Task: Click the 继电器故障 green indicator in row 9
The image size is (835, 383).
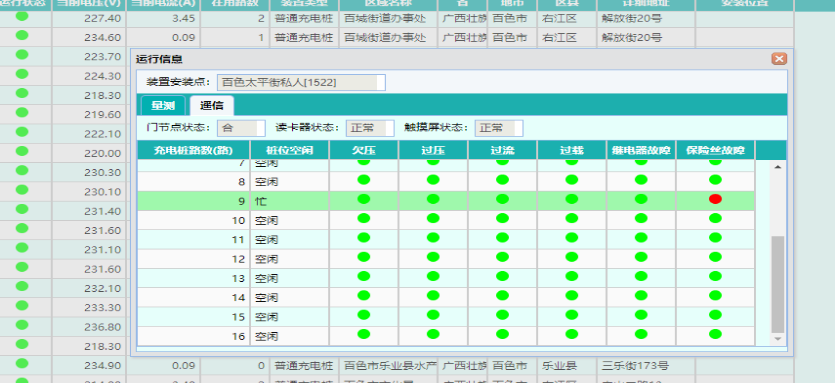Action: (x=641, y=199)
